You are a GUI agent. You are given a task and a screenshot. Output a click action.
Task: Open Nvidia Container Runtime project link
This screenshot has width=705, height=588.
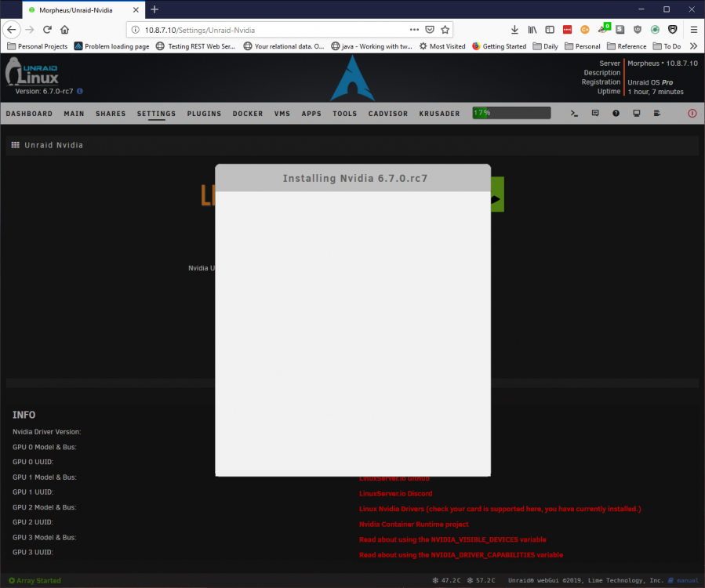413,524
